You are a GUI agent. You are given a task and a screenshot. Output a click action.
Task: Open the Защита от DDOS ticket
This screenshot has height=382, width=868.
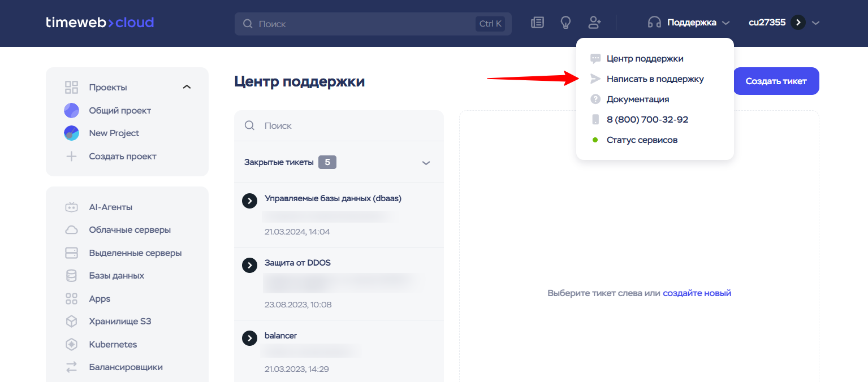pos(297,263)
